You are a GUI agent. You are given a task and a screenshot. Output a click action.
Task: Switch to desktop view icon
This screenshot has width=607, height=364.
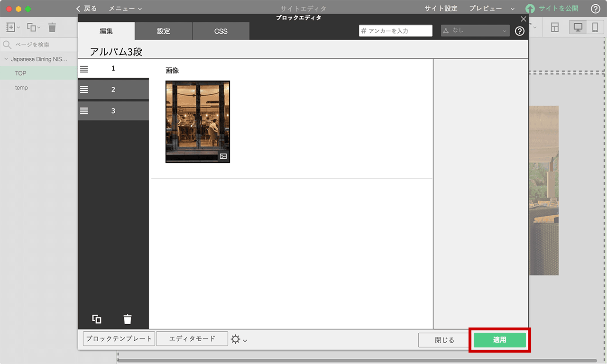click(x=578, y=27)
